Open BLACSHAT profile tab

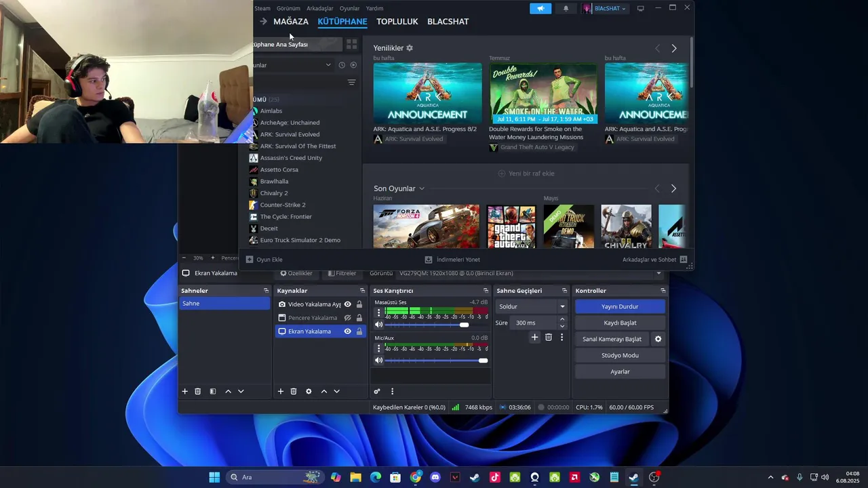[x=448, y=22]
